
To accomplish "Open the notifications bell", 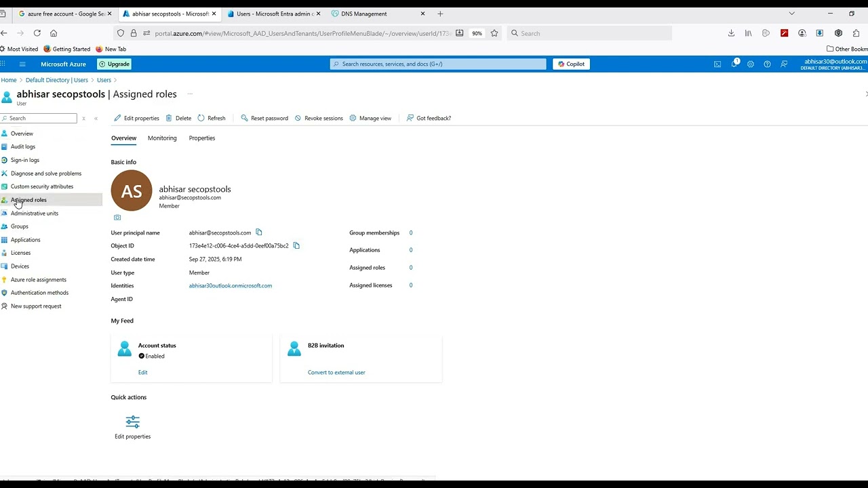I will pyautogui.click(x=734, y=64).
